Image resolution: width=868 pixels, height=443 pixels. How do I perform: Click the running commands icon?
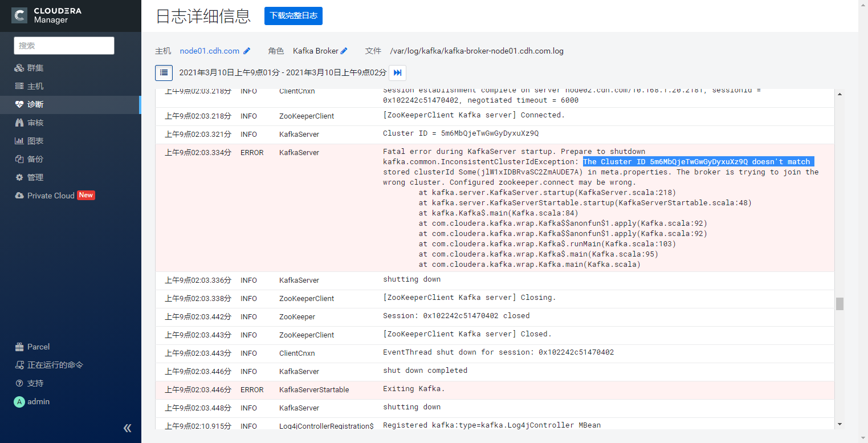tap(19, 365)
